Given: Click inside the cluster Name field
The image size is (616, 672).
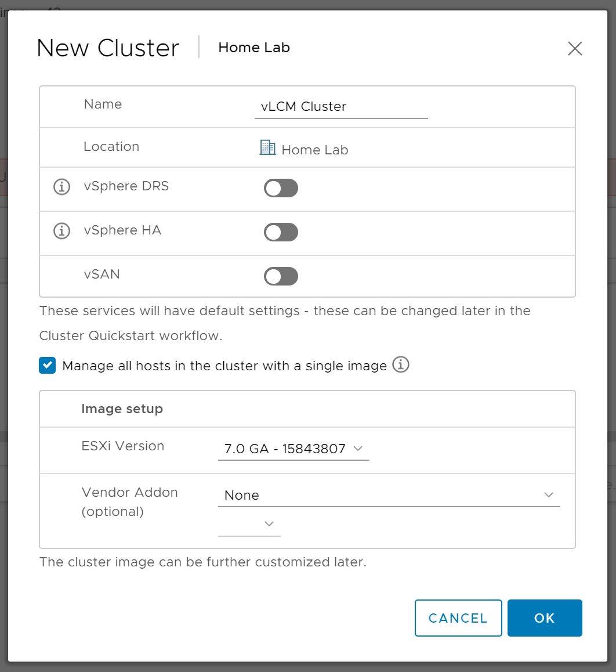Looking at the screenshot, I should [340, 106].
